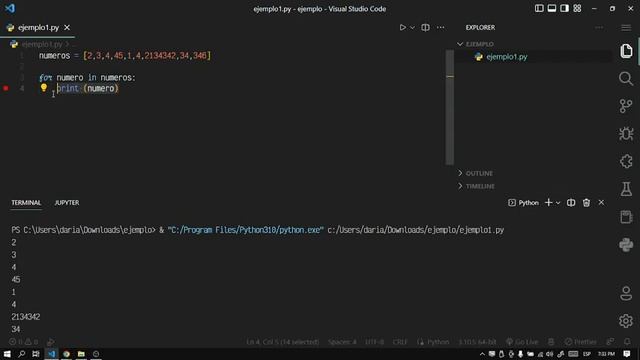640x360 pixels.
Task: Start Go Live server from status bar
Action: click(x=522, y=342)
